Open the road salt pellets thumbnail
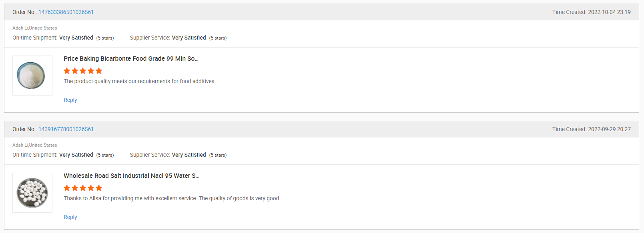 (x=32, y=193)
